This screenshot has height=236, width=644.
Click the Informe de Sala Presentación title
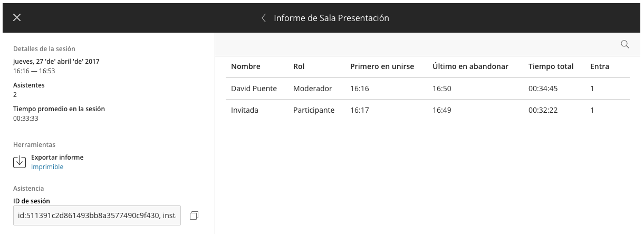click(331, 18)
